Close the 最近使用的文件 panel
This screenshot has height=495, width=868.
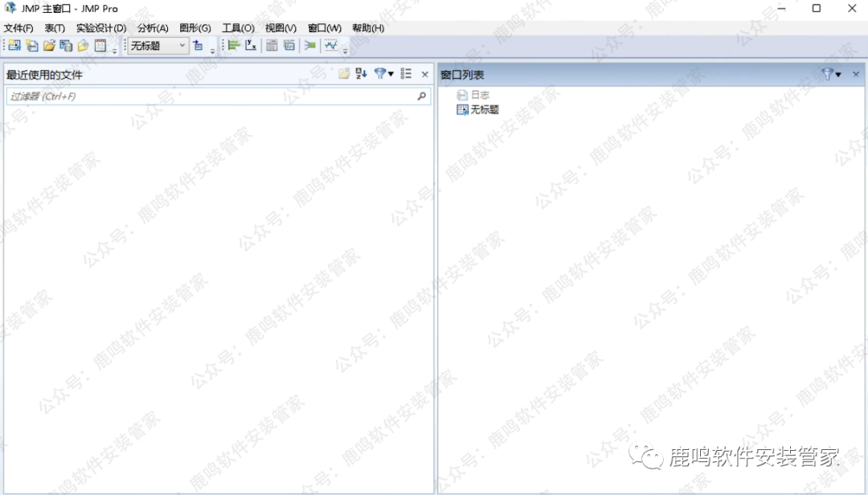pyautogui.click(x=425, y=74)
